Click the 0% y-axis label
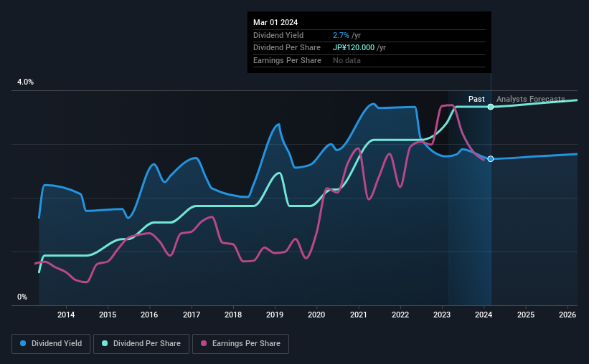This screenshot has height=364, width=589. (x=22, y=297)
